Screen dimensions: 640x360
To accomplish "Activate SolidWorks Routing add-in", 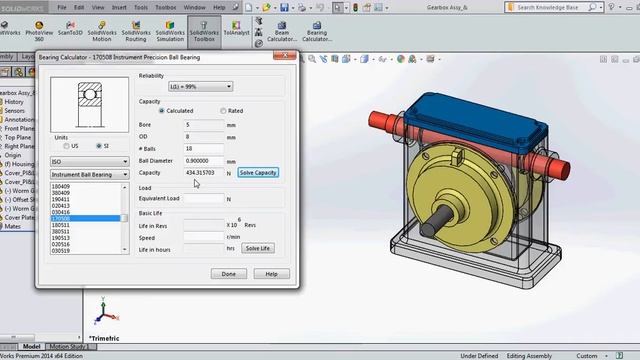I will tap(136, 31).
